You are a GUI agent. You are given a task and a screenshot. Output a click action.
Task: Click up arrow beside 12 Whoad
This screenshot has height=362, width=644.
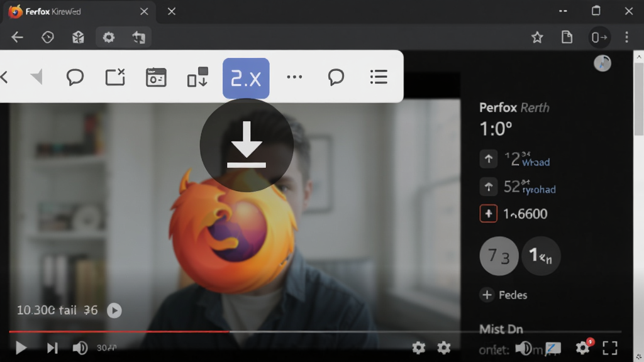488,159
